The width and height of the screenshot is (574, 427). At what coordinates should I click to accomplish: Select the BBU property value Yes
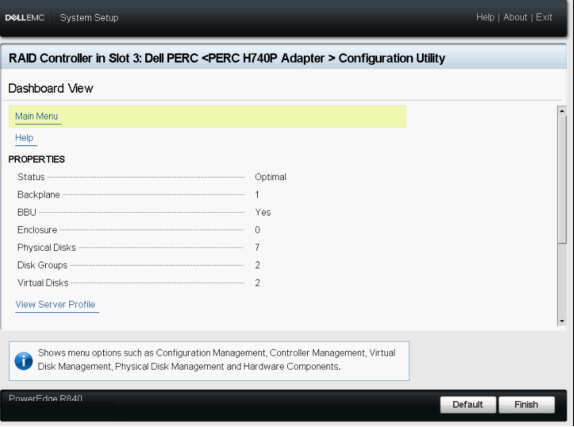[263, 212]
